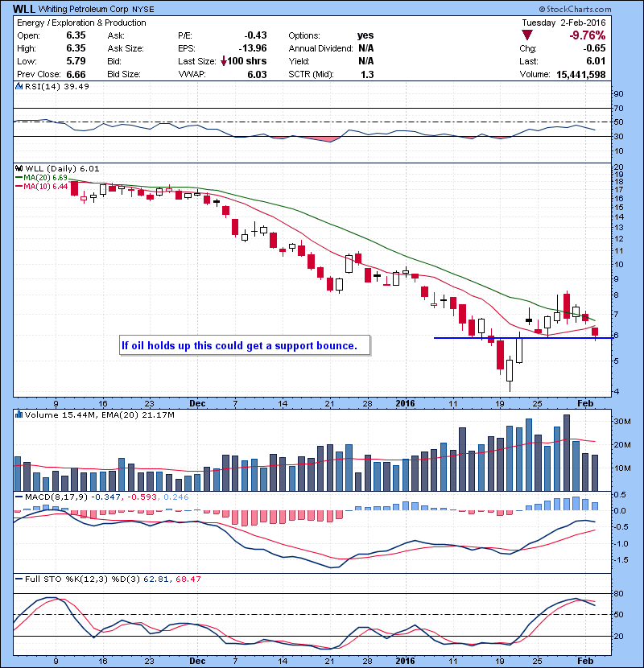
Task: Click the Volume value 15,441,598
Action: (x=581, y=75)
